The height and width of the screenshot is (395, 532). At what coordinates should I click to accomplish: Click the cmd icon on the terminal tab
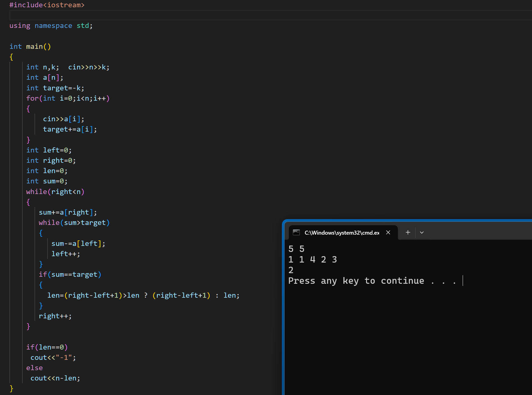click(x=296, y=233)
